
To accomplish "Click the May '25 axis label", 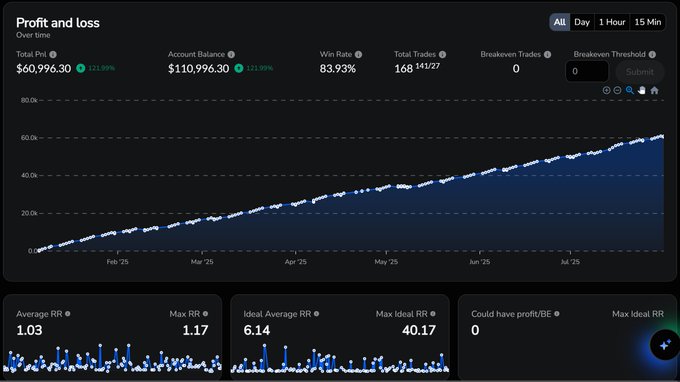I will (386, 262).
